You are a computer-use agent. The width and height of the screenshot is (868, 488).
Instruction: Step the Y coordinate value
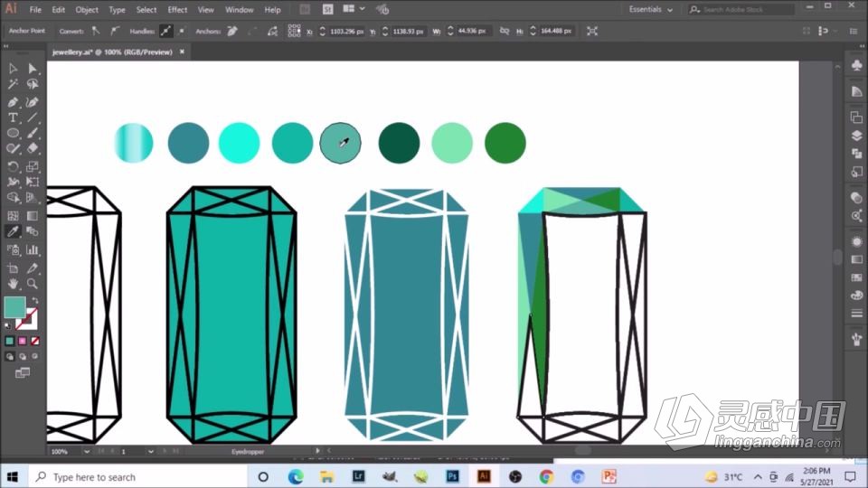coord(385,31)
